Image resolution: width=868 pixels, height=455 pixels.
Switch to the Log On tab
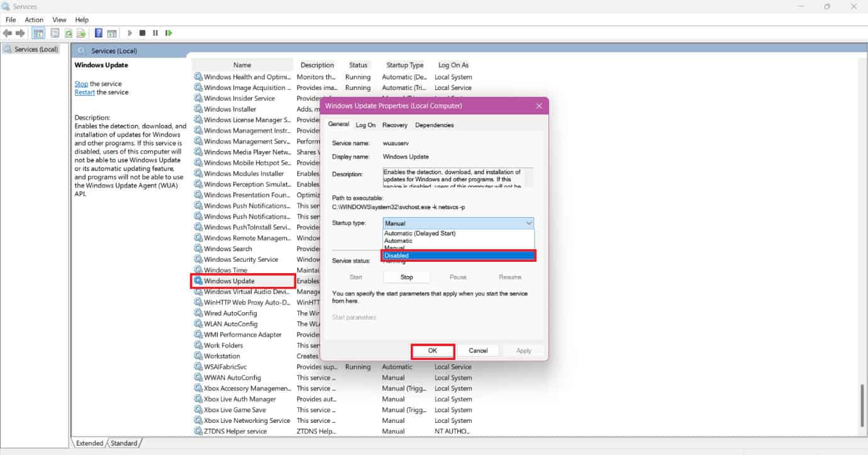point(365,125)
